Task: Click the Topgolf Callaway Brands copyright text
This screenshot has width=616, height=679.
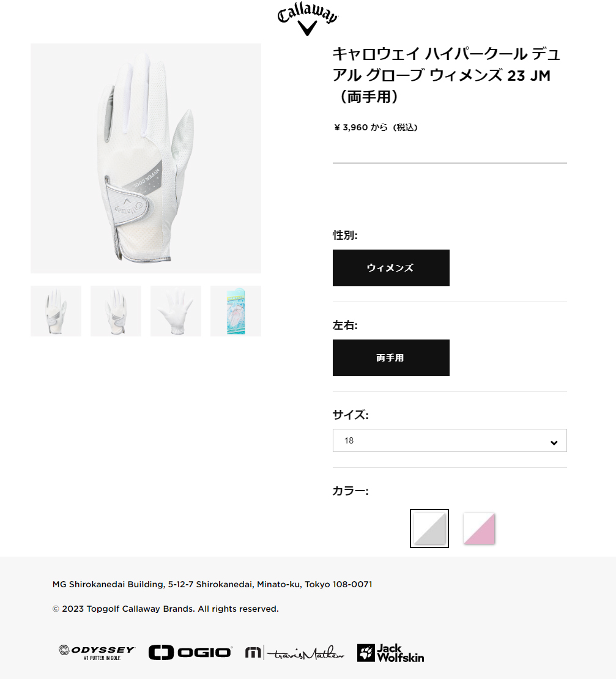Action: [x=165, y=609]
